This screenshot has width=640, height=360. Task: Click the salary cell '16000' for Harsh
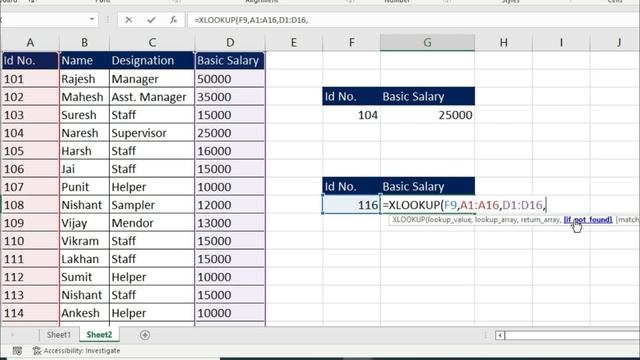tap(230, 151)
